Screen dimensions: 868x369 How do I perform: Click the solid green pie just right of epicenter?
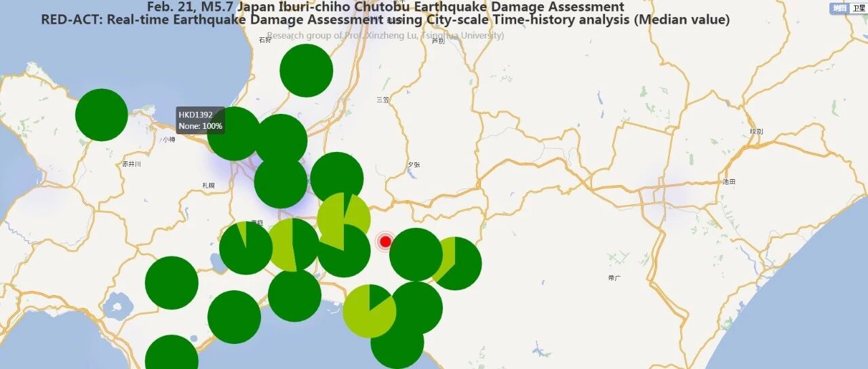pyautogui.click(x=416, y=254)
